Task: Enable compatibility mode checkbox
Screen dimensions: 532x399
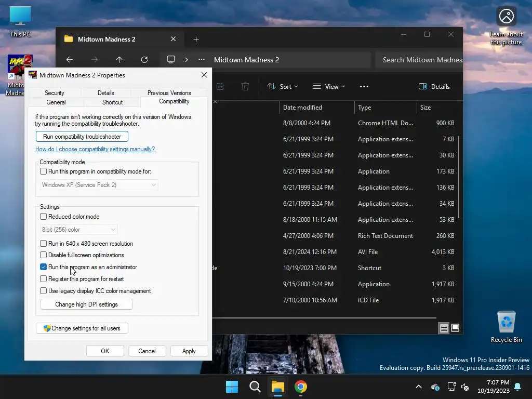Action: (x=43, y=171)
